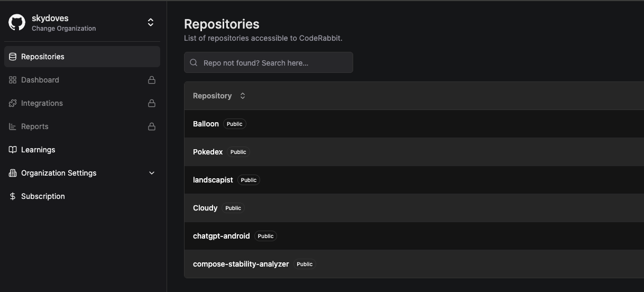Image resolution: width=644 pixels, height=292 pixels.
Task: Click the lock icon beside Dashboard
Action: coord(152,80)
